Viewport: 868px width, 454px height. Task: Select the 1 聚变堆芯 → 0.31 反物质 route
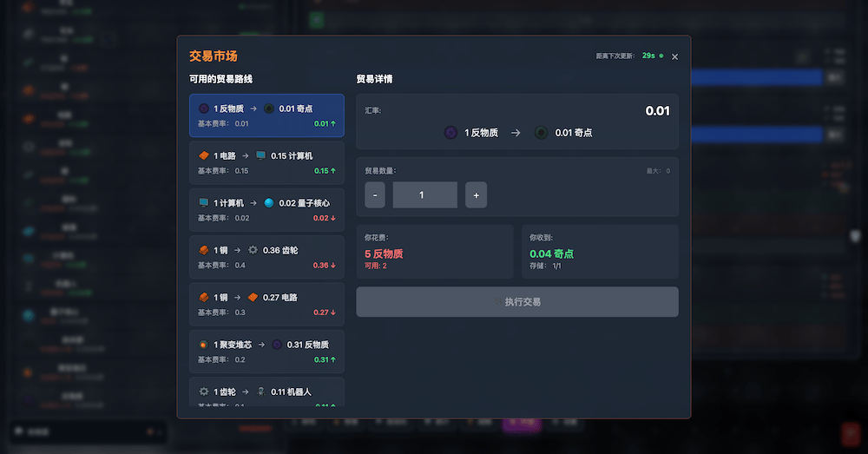pyautogui.click(x=266, y=352)
